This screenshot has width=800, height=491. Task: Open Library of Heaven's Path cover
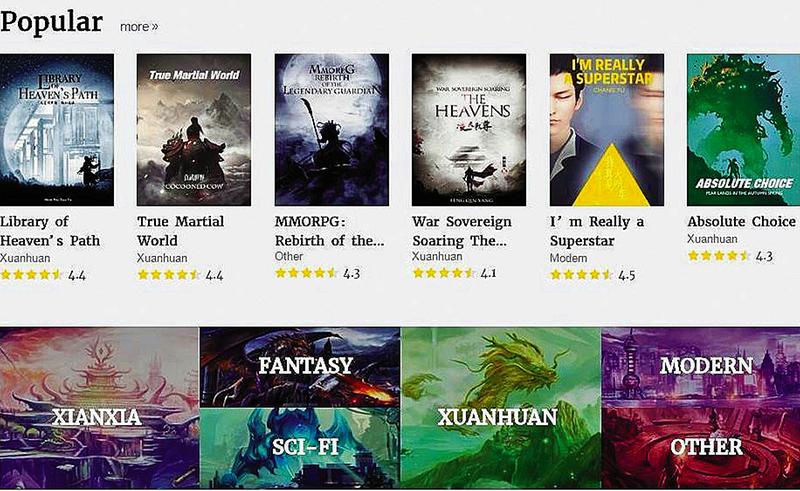(57, 130)
